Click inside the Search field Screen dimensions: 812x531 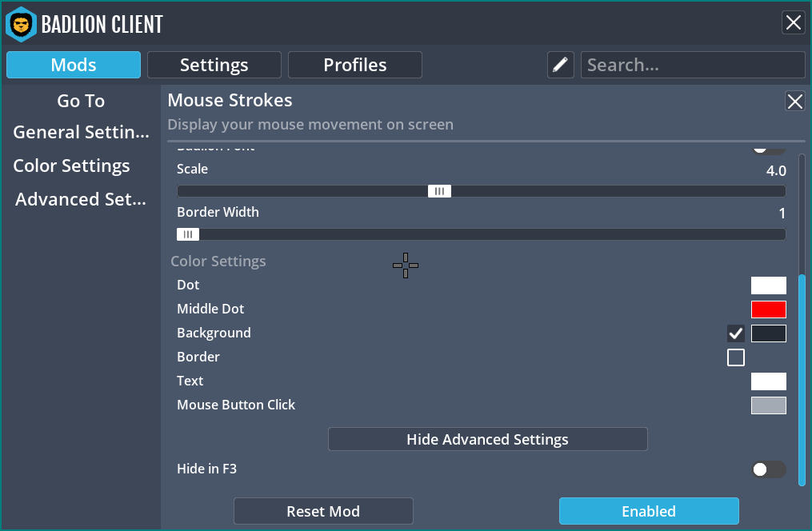pyautogui.click(x=693, y=65)
